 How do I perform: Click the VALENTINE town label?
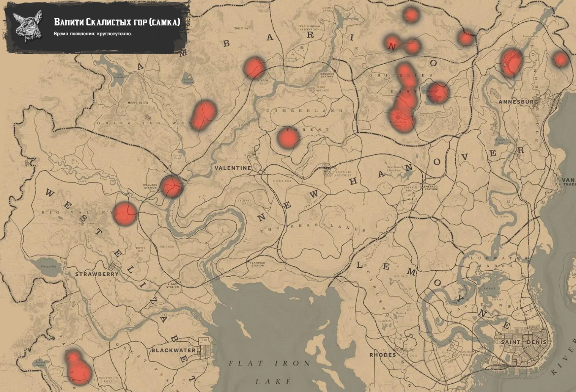[233, 168]
